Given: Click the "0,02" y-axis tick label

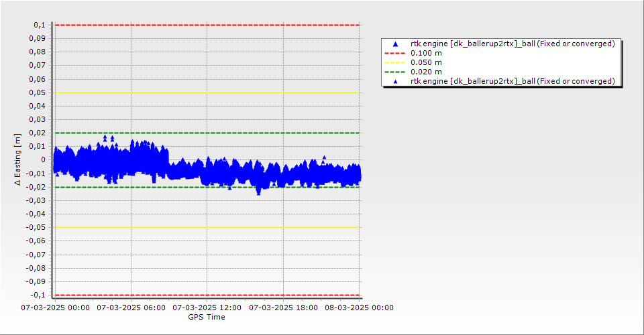Looking at the screenshot, I should pyautogui.click(x=38, y=133).
